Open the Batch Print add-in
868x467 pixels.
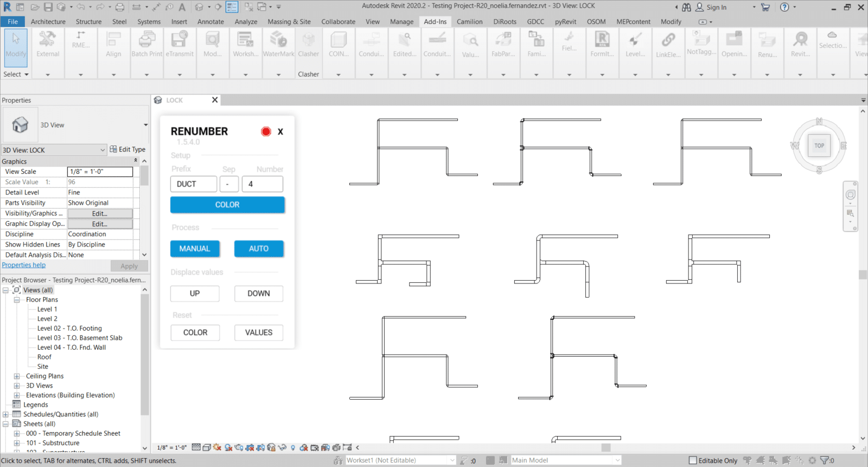tap(146, 45)
